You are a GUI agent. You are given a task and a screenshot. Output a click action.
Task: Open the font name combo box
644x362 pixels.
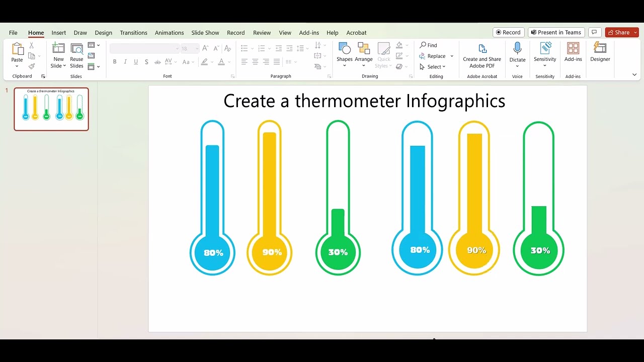point(144,48)
